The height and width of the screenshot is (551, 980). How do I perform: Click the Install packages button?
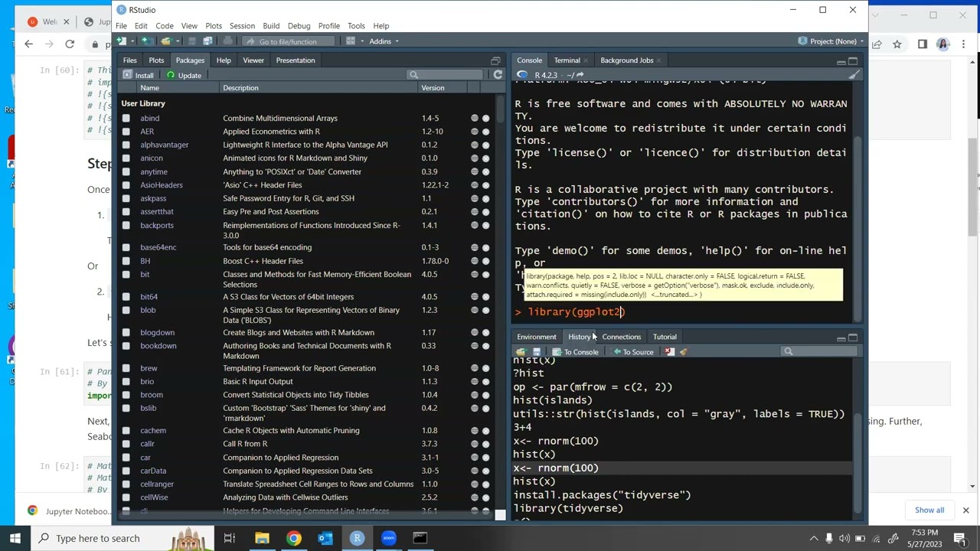pyautogui.click(x=138, y=75)
